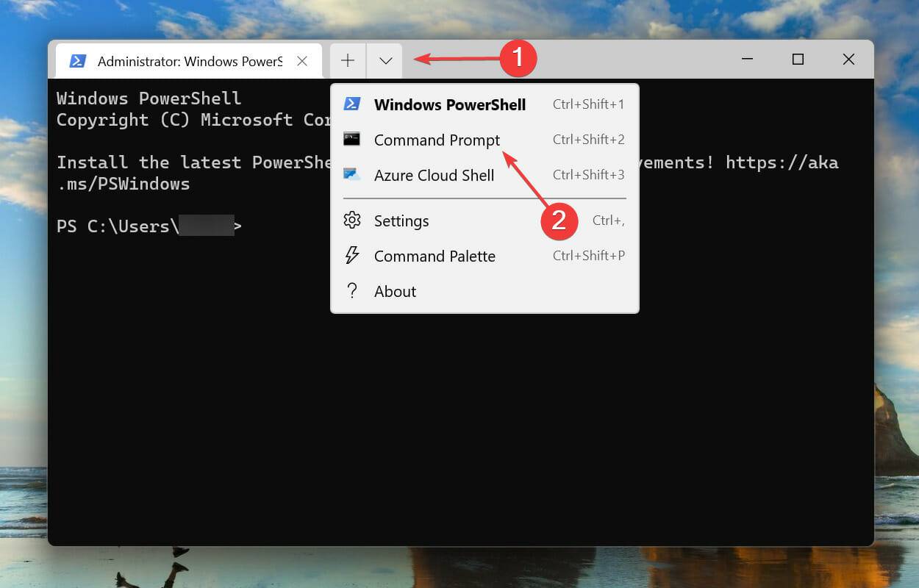The image size is (919, 588).
Task: Close the Administrator PowerShell tab
Action: point(301,61)
